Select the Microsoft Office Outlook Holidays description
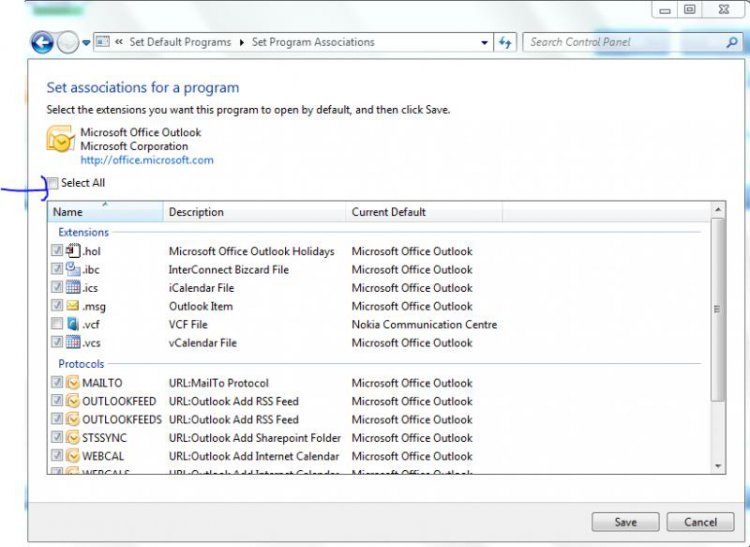750x547 pixels. [x=252, y=252]
